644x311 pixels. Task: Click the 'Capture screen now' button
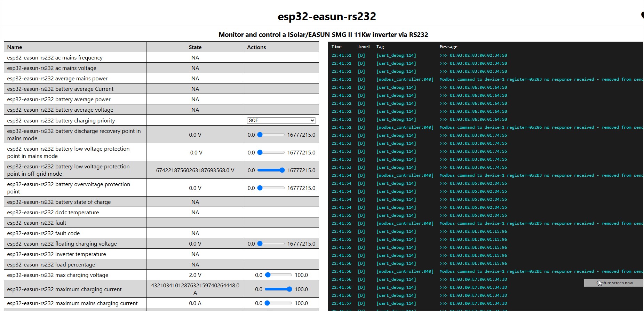[x=613, y=283]
